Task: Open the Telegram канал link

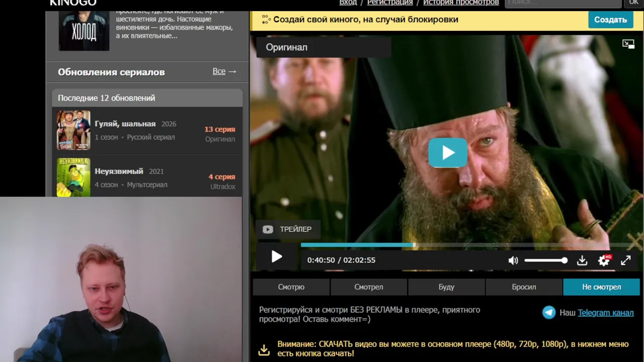Action: click(606, 313)
